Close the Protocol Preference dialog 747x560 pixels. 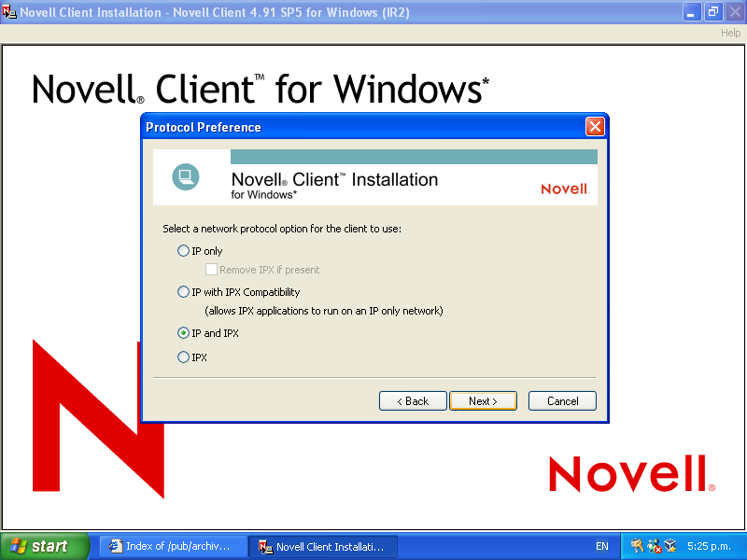[x=595, y=127]
